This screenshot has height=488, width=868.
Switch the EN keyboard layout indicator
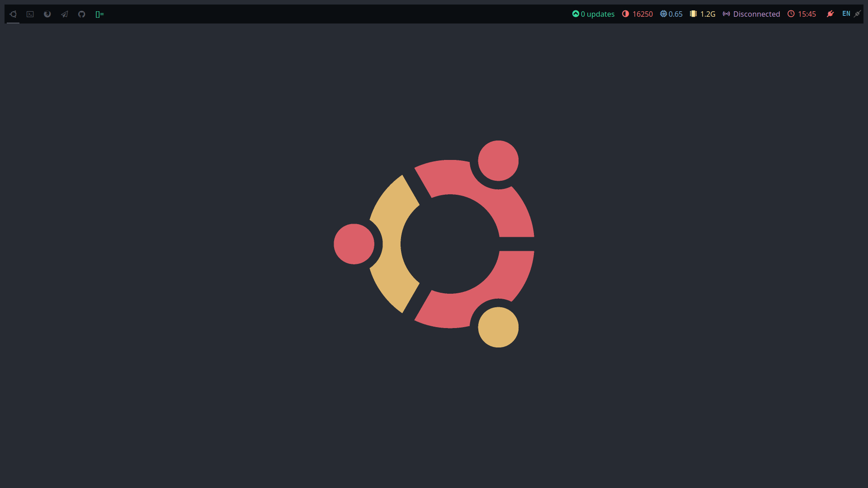click(x=846, y=14)
